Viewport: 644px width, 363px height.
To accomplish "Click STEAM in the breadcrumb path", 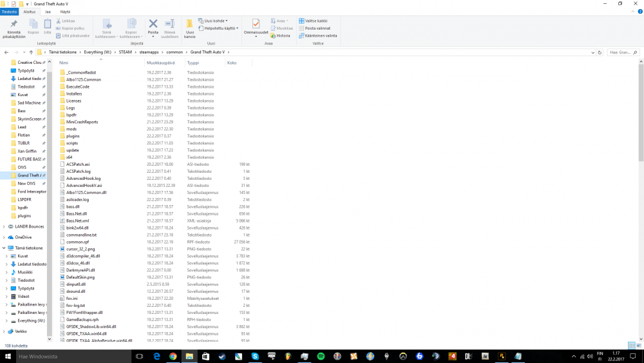I will pos(126,52).
